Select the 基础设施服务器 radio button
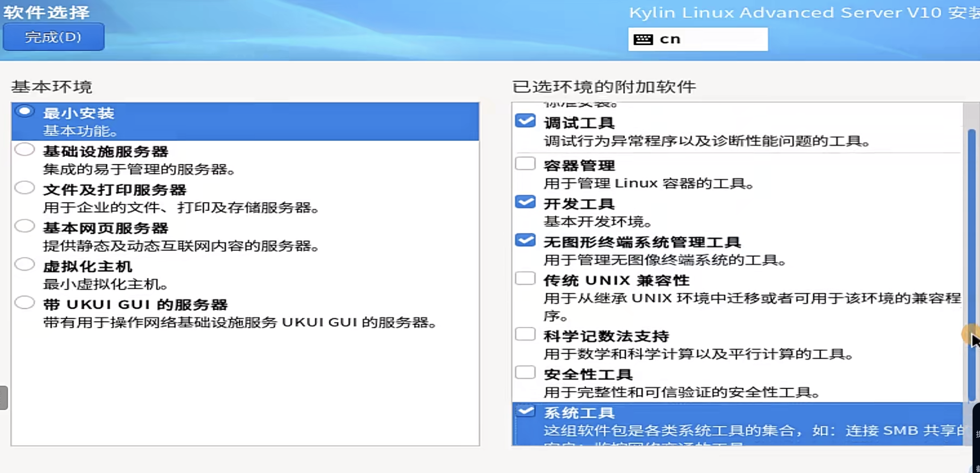 [25, 149]
